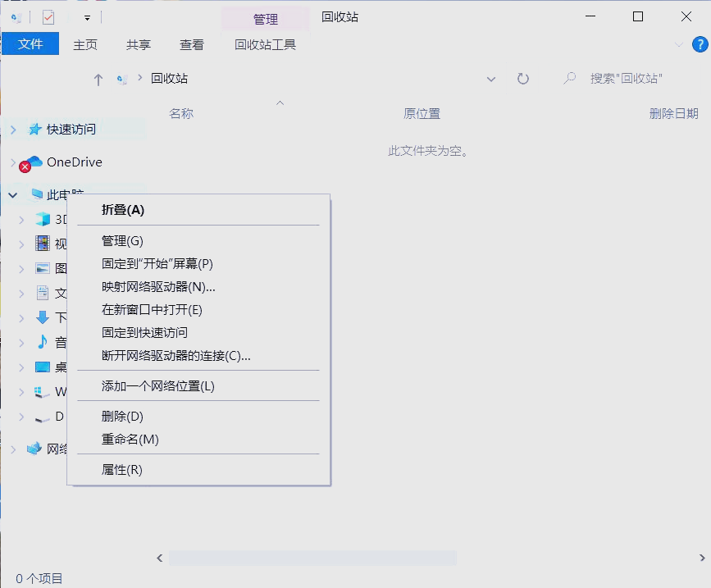Viewport: 711px width, 588px height.
Task: Click the recycle bin icon in title bar
Action: [16, 18]
